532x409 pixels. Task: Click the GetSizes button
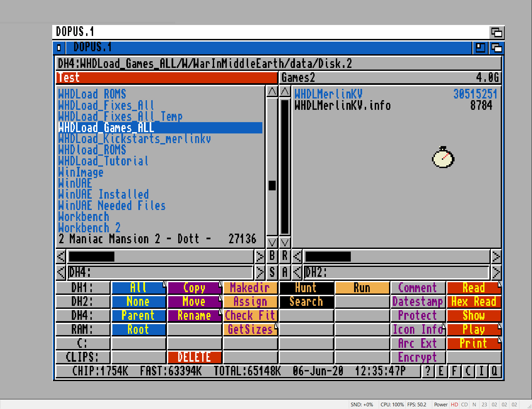[250, 329]
